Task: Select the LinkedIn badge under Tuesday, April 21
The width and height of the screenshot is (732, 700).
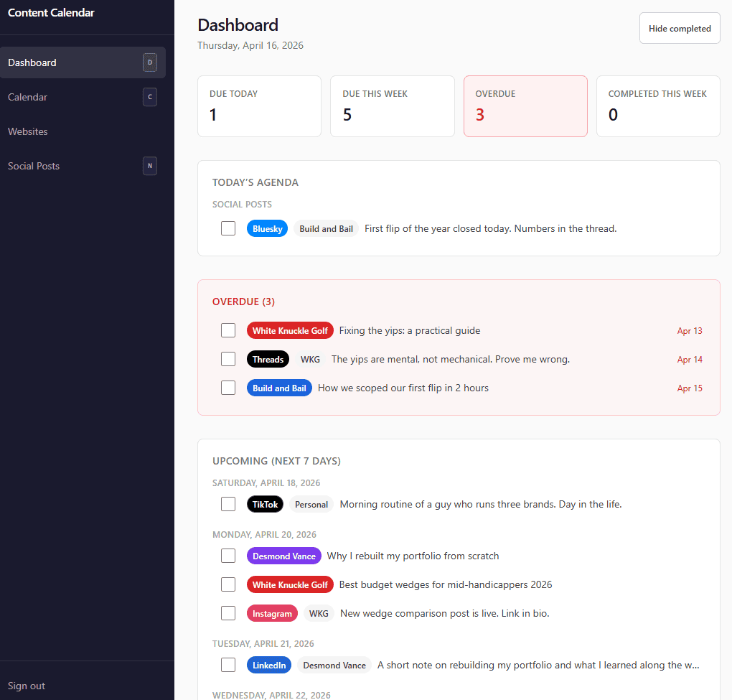Action: [268, 665]
